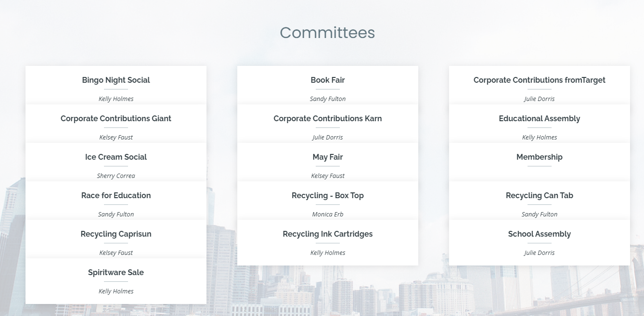The image size is (644, 316).
Task: Open the Book Fair committee title
Action: (328, 80)
